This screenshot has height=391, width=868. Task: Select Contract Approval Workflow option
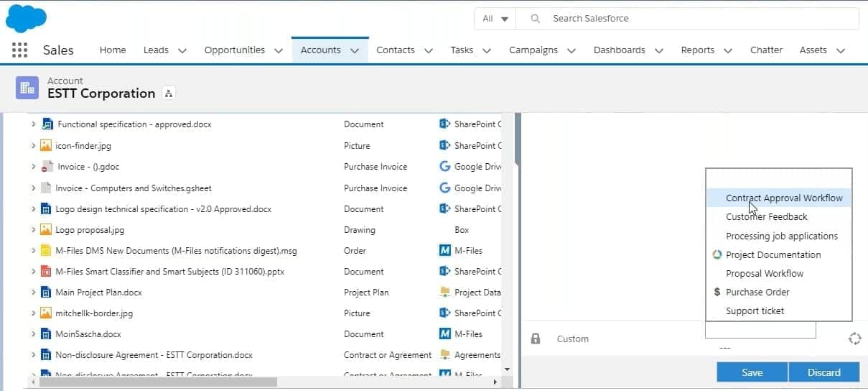[x=779, y=198]
